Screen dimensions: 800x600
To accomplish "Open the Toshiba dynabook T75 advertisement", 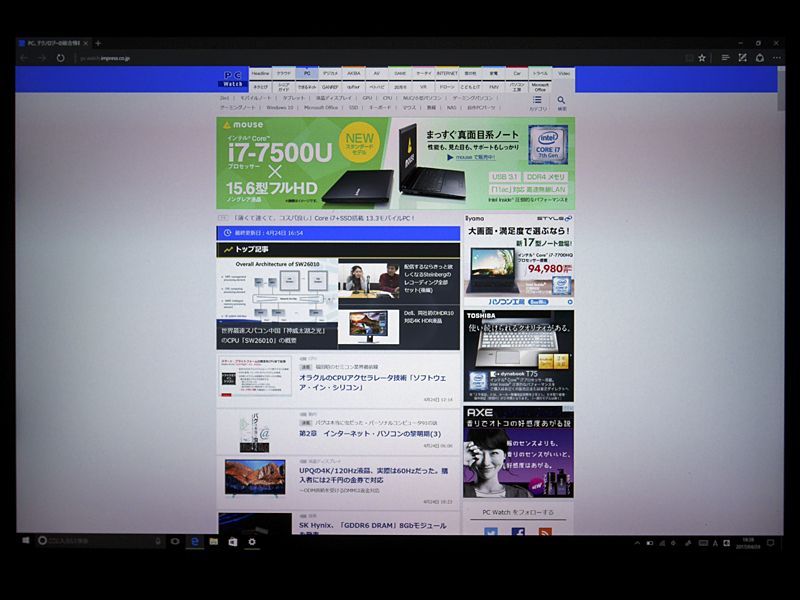I will click(x=519, y=356).
